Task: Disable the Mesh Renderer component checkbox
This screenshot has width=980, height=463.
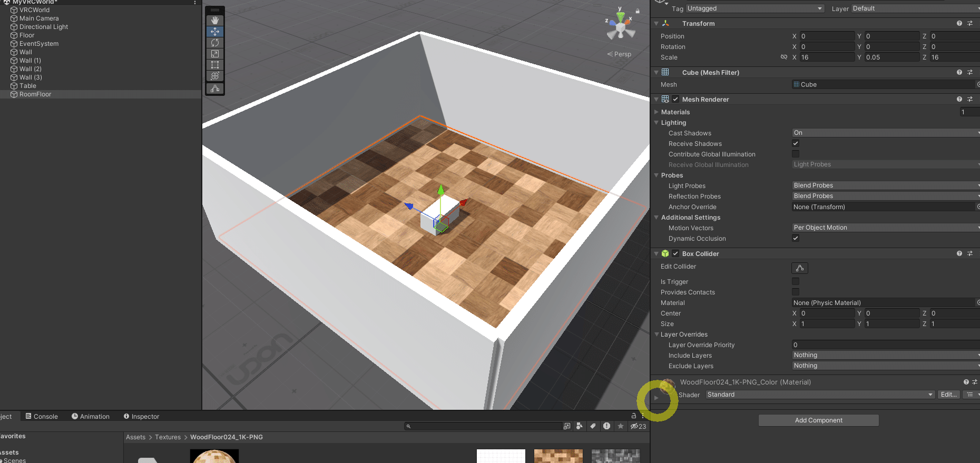Action: tap(675, 100)
